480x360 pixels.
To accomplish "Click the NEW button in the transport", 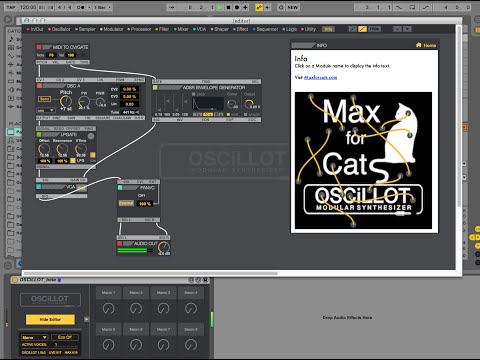I will click(x=292, y=7).
